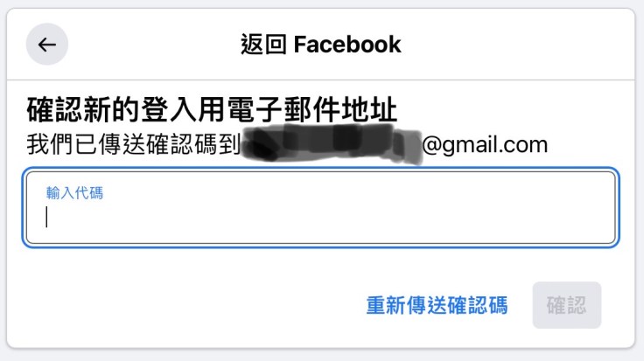The image size is (644, 361).
Task: Click the 電子郵件地址 words in the heading
Action: click(312, 109)
